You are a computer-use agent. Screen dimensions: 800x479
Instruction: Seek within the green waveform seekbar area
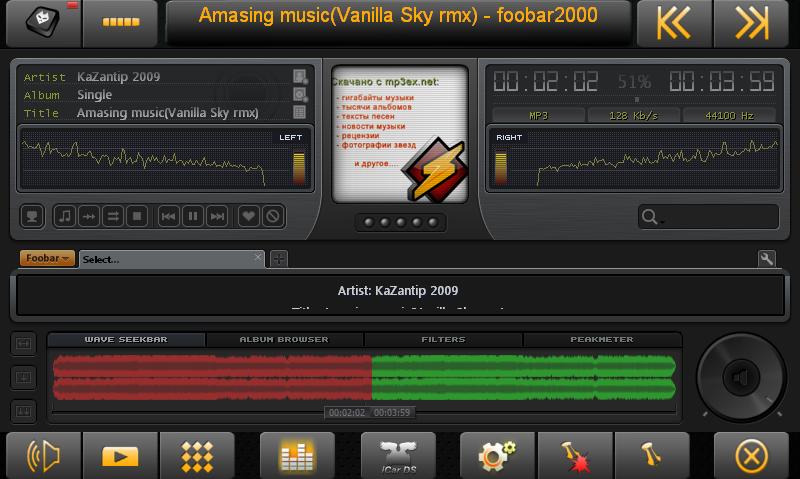(520, 378)
